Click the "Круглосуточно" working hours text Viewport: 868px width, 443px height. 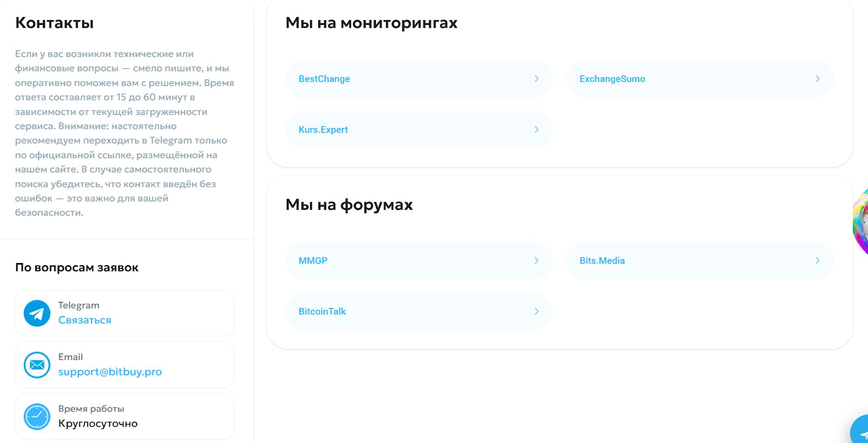tap(98, 423)
